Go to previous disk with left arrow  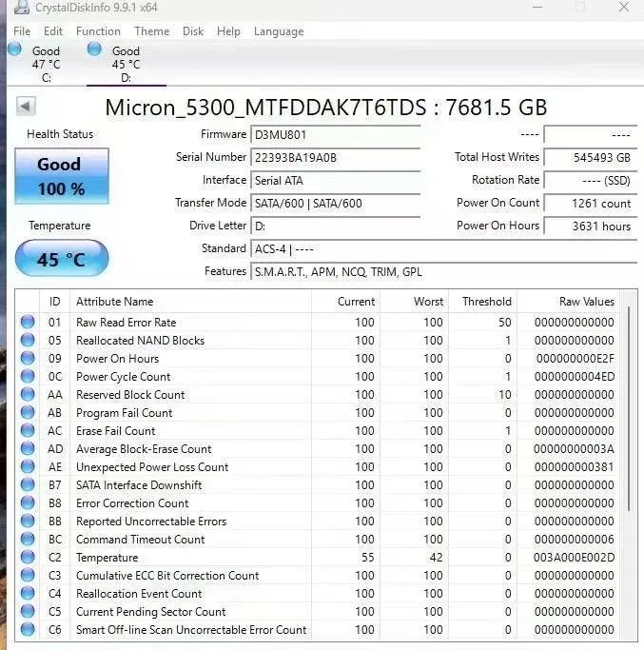26,107
